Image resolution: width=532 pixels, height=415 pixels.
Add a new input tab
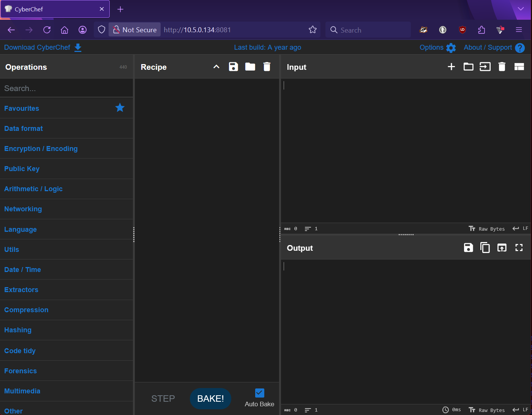pos(451,67)
